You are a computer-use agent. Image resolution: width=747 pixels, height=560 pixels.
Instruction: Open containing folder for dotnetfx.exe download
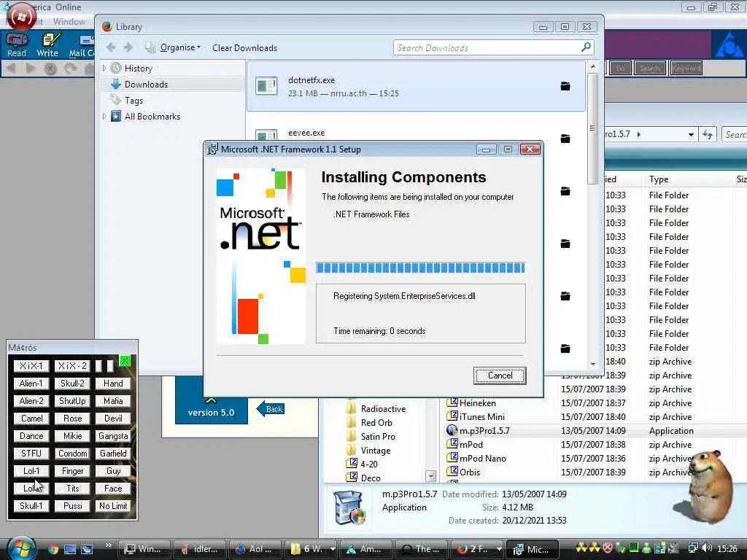565,86
